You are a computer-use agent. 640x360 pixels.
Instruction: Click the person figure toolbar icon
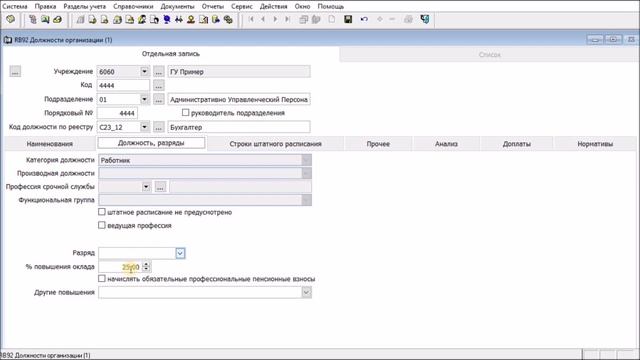coord(191,19)
